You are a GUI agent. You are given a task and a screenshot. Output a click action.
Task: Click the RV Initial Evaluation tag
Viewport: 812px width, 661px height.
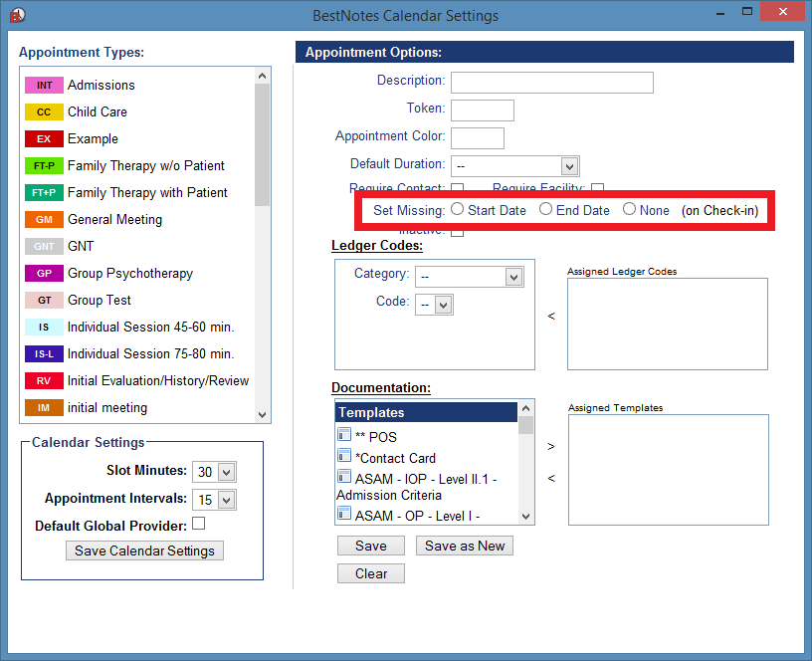pyautogui.click(x=44, y=380)
